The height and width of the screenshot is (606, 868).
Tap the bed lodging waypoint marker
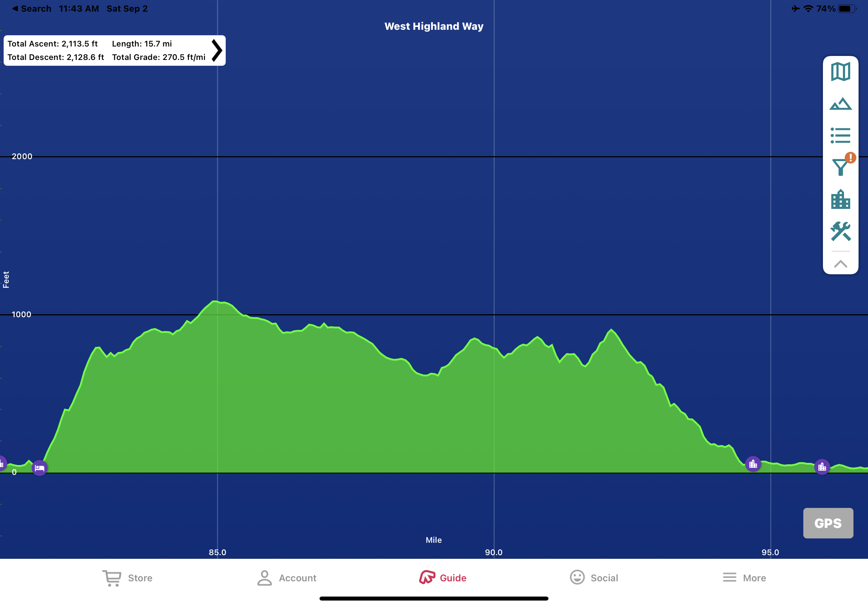(40, 468)
